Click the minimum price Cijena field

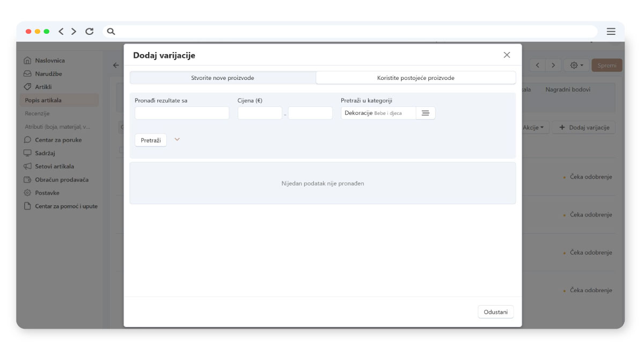click(260, 113)
